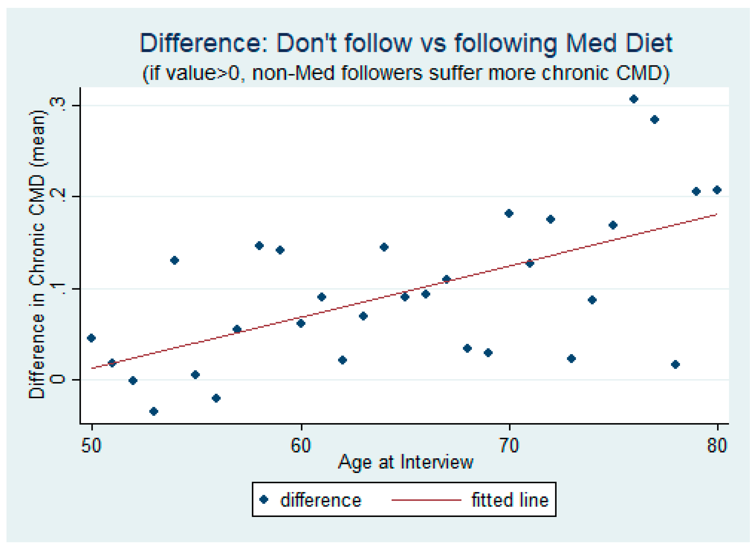Click the highest data point above .3

click(634, 99)
